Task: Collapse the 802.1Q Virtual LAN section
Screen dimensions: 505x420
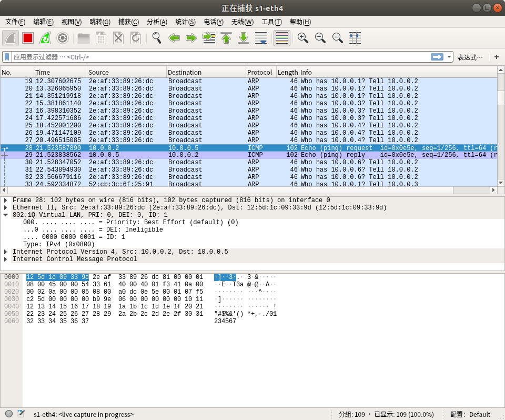Action: click(x=6, y=215)
